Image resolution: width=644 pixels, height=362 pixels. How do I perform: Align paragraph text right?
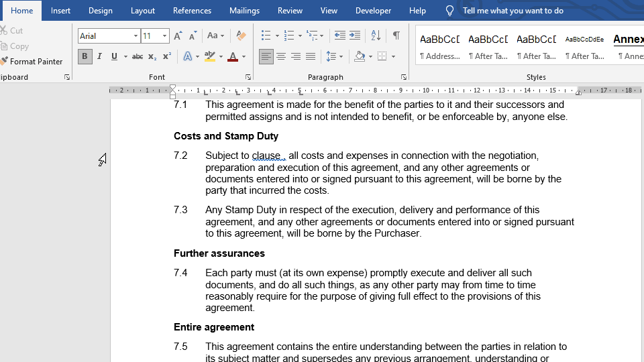(296, 56)
